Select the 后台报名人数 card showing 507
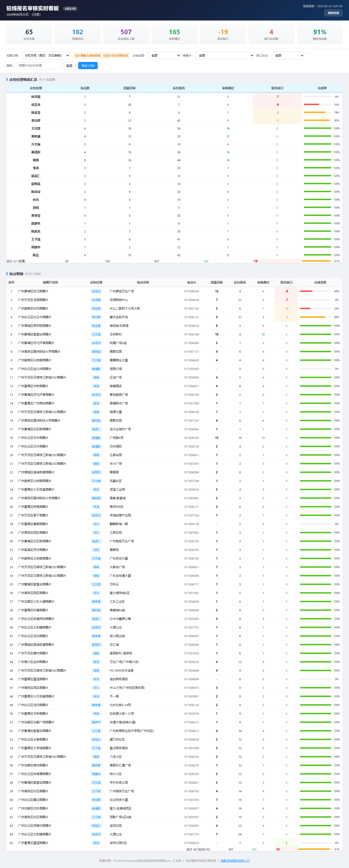 [126, 34]
